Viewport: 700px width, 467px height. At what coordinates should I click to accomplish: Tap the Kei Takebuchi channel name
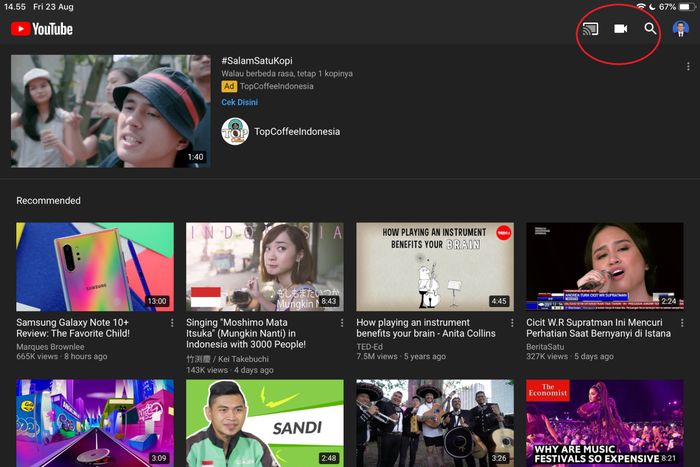pos(227,359)
